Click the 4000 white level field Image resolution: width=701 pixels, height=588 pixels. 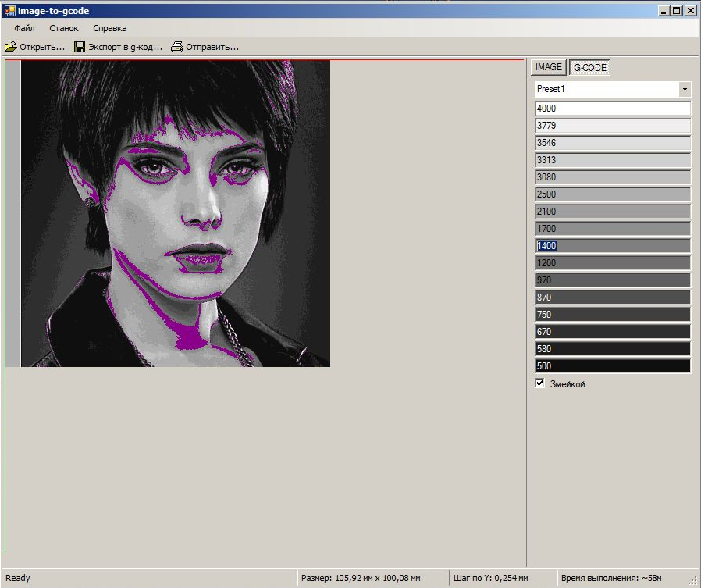pos(613,109)
